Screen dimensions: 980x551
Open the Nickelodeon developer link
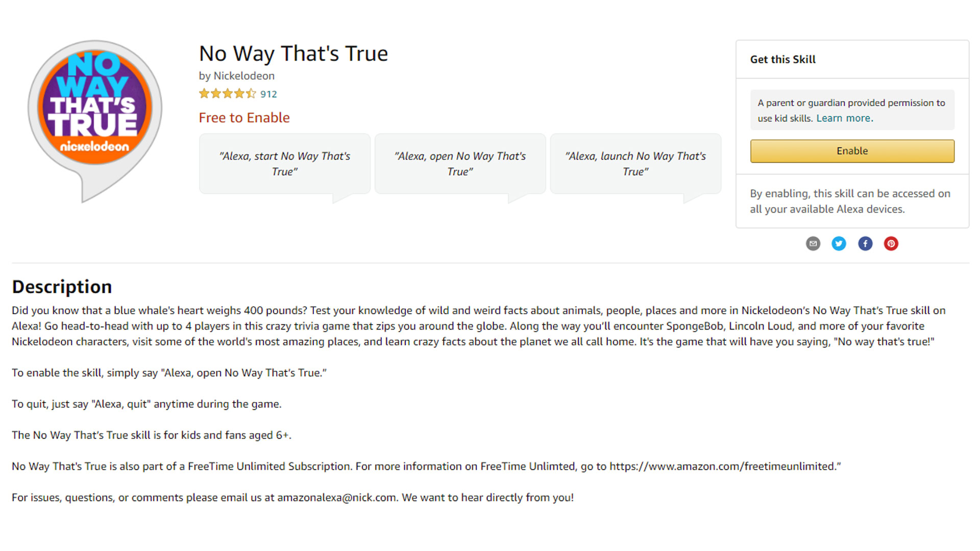(x=243, y=76)
